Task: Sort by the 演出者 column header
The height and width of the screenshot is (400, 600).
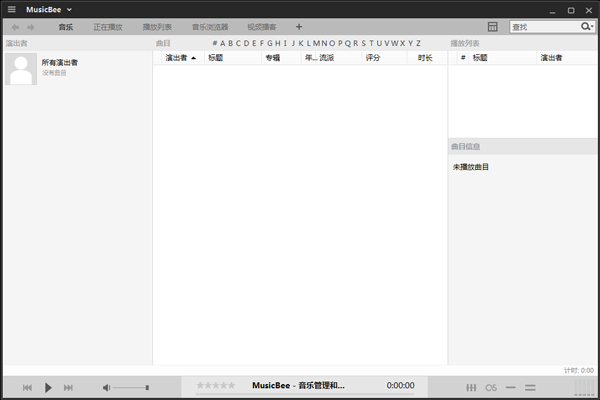Action: click(x=180, y=58)
